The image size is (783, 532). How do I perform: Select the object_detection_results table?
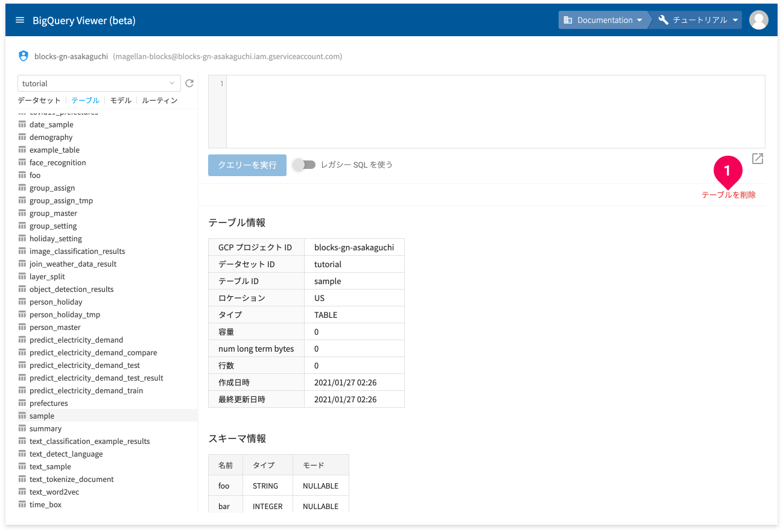click(x=72, y=289)
